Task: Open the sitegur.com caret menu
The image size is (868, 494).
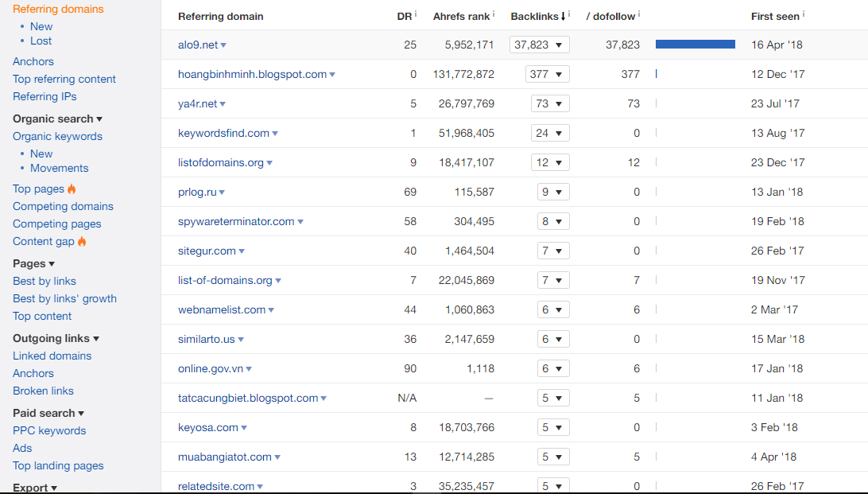Action: point(242,251)
